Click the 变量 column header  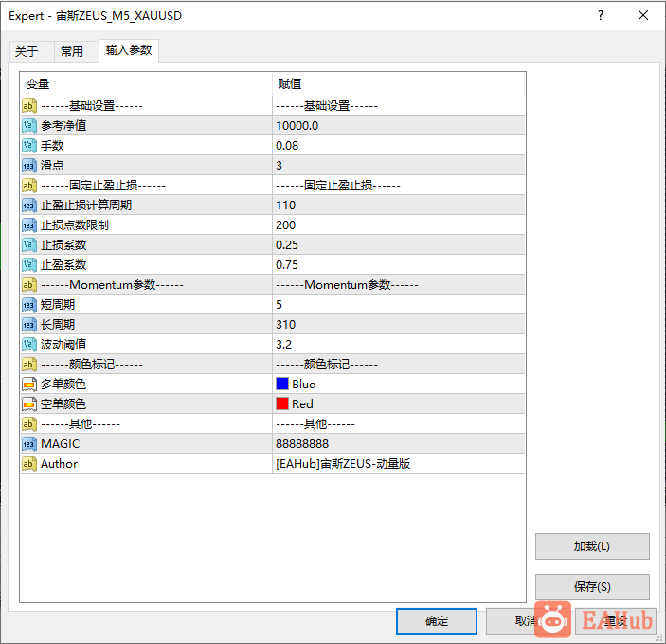(x=146, y=84)
